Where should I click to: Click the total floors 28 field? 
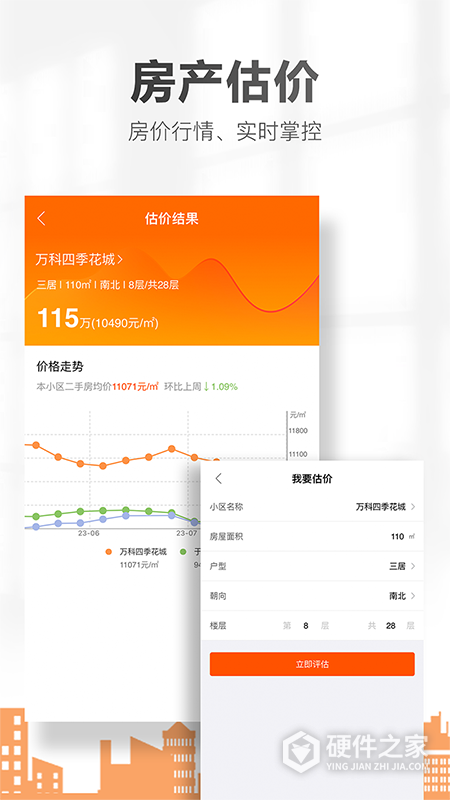click(x=390, y=626)
